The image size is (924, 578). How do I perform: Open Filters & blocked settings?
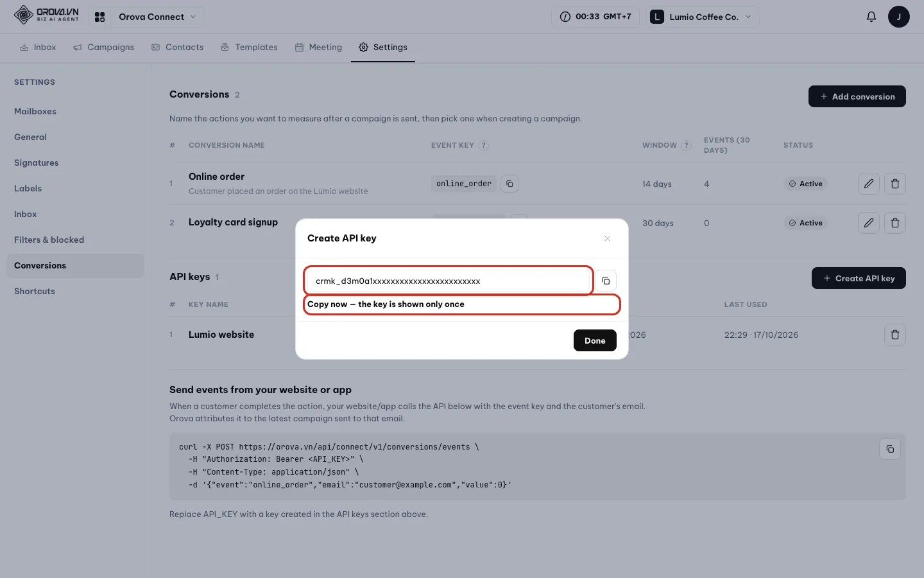(x=75, y=240)
